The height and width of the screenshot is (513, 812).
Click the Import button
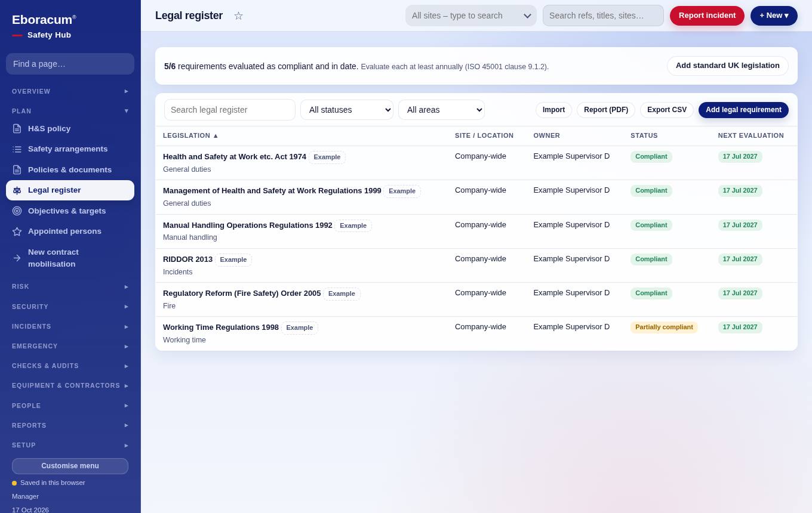(553, 110)
